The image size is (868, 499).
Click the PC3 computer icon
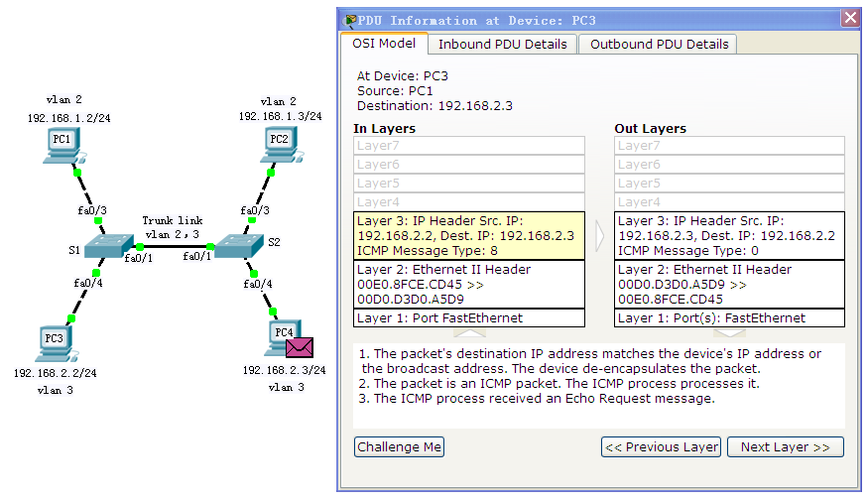tap(56, 344)
